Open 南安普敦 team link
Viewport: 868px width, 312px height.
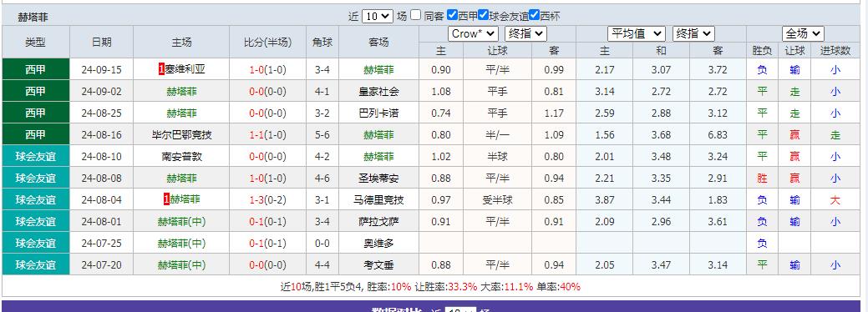pos(181,157)
